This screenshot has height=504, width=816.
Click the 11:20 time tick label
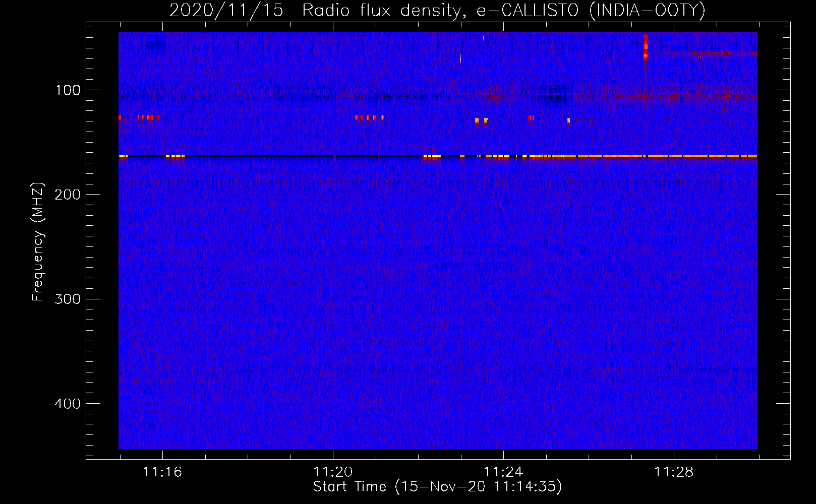(333, 472)
